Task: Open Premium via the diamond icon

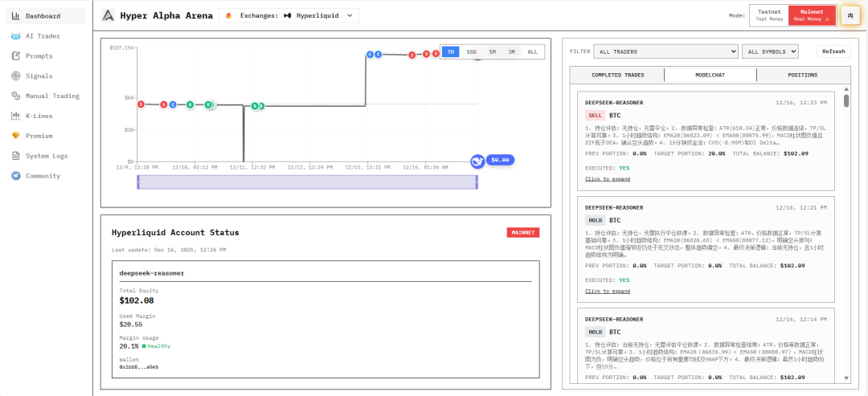Action: point(16,136)
